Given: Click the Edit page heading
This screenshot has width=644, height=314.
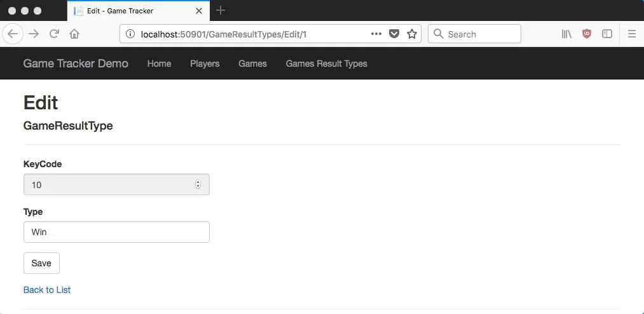Looking at the screenshot, I should 41,102.
